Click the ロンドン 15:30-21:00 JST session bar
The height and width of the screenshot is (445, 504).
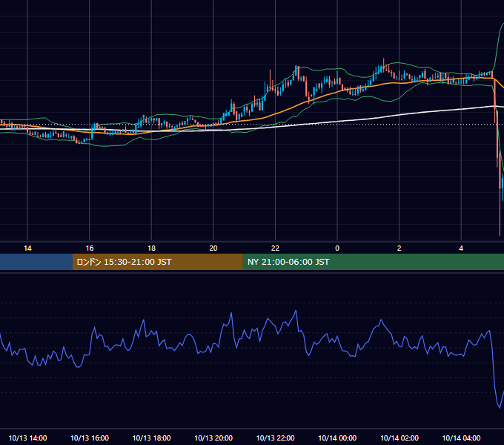(157, 262)
